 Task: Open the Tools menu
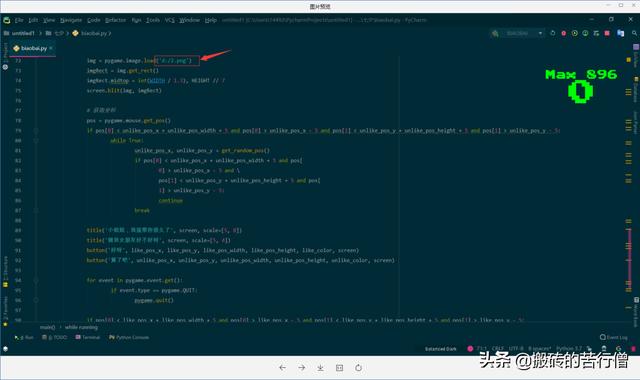[153, 20]
